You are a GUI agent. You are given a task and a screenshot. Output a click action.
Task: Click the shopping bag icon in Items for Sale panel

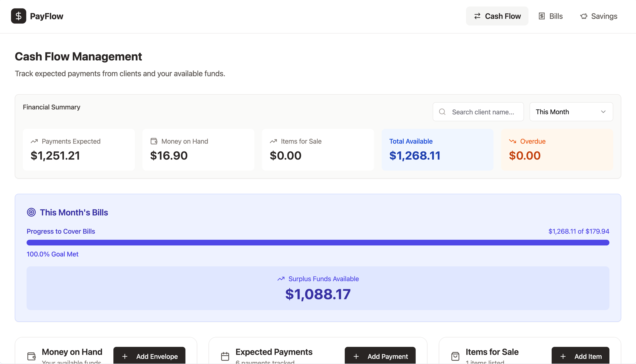pyautogui.click(x=455, y=356)
